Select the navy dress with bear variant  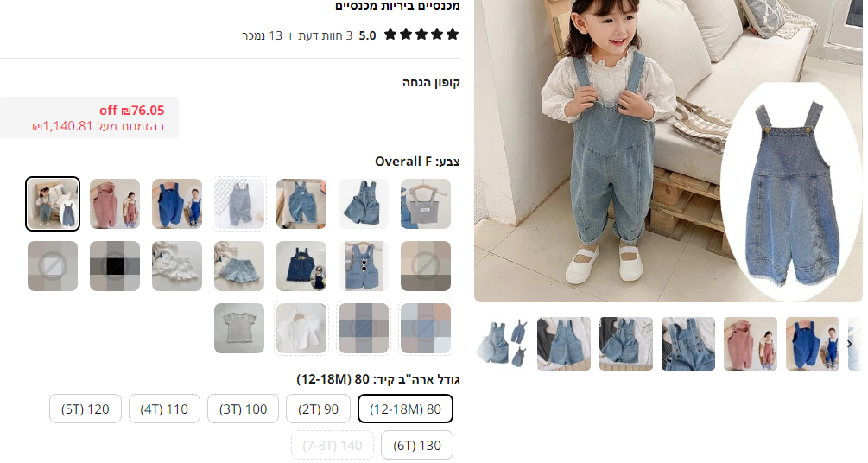point(301,266)
